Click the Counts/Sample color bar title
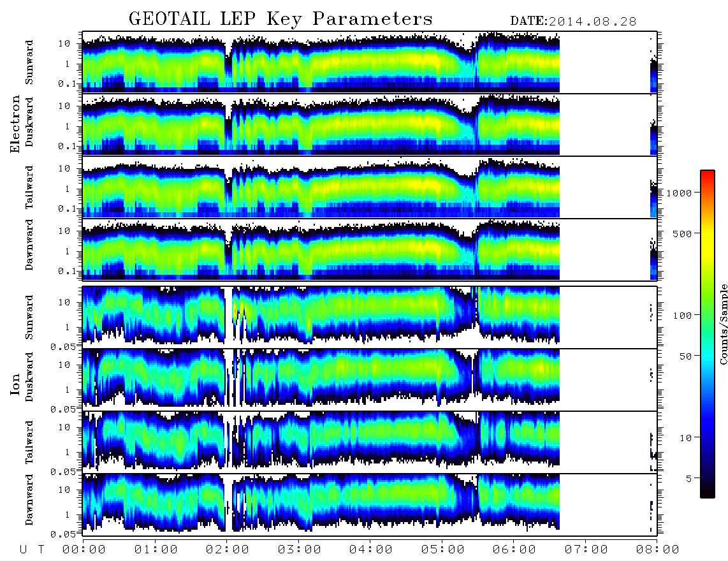The image size is (728, 561). click(724, 324)
